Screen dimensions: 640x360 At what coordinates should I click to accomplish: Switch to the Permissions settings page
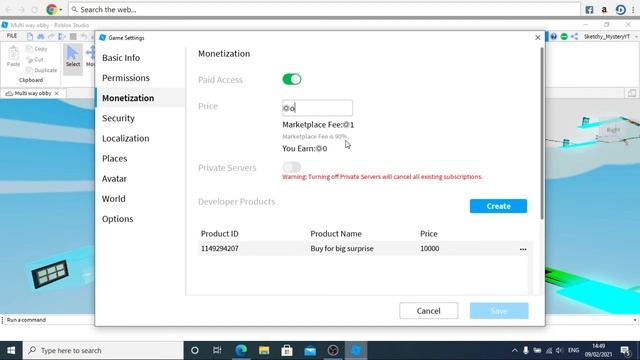pos(126,78)
